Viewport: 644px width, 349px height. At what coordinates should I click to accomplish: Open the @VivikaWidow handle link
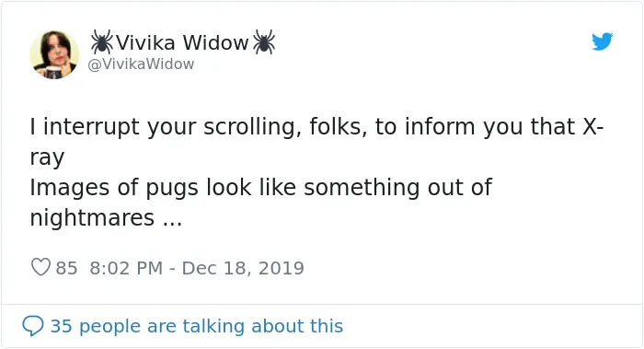click(141, 64)
